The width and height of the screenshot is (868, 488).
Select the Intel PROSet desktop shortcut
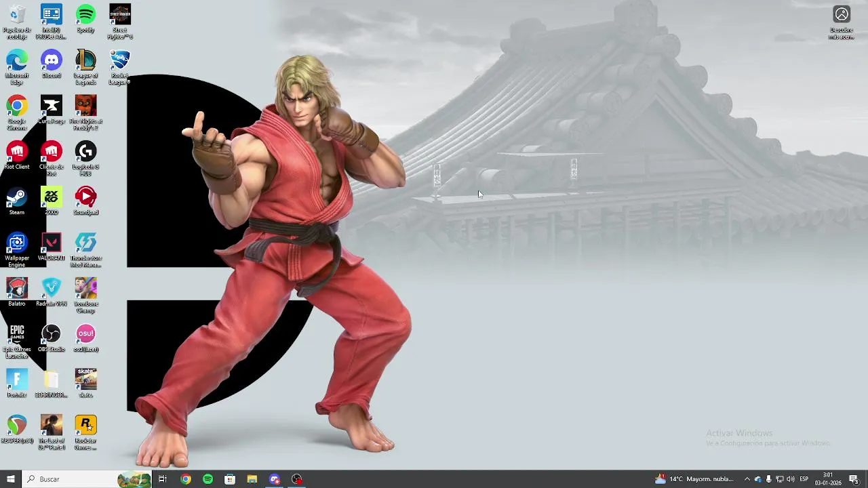52,22
